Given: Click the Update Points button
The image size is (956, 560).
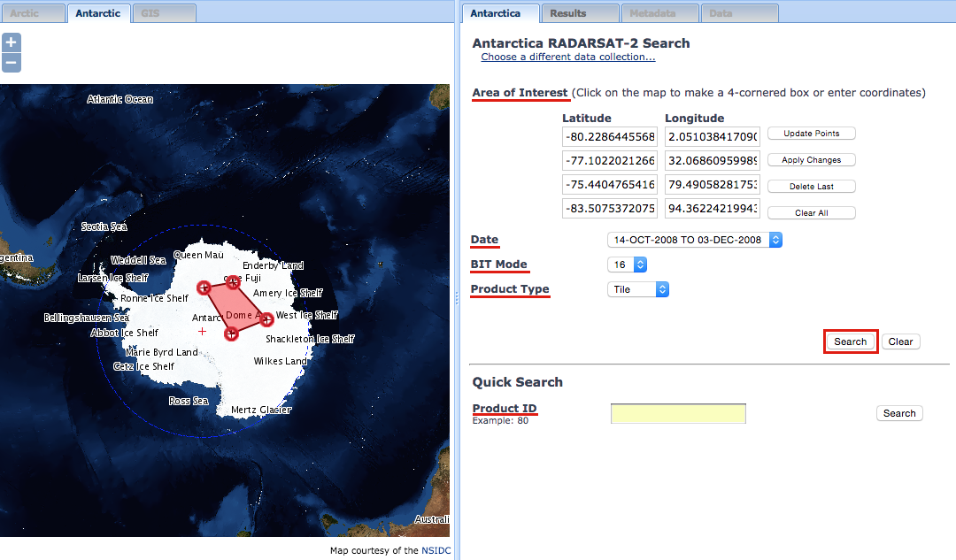Looking at the screenshot, I should 811,133.
